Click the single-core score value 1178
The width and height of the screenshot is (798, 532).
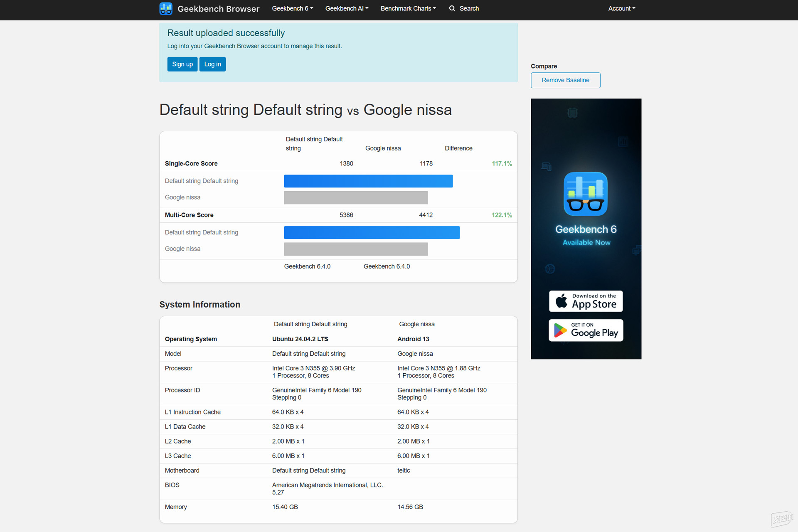pos(426,164)
